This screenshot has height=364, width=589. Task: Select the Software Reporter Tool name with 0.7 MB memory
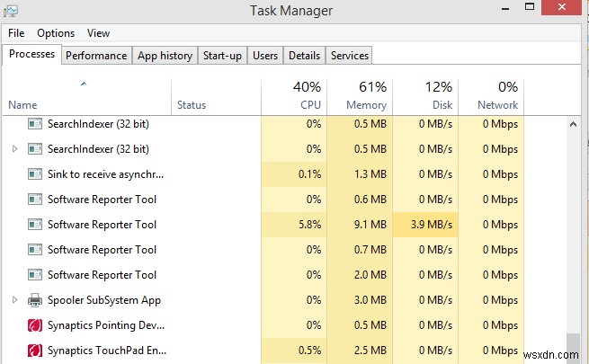[x=102, y=250]
